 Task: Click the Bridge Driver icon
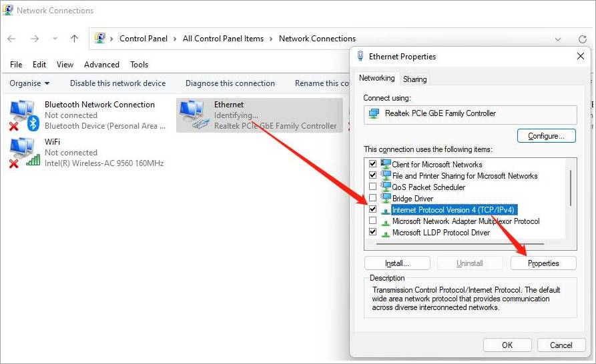[385, 198]
